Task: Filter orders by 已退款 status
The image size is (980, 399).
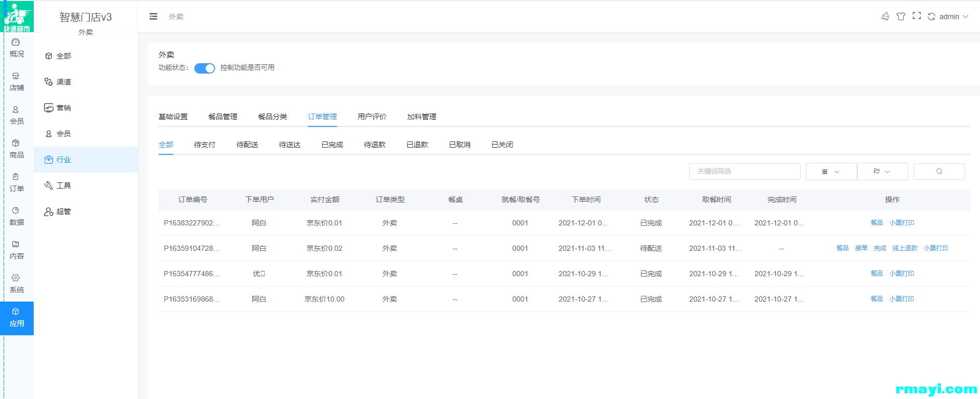Action: point(417,145)
